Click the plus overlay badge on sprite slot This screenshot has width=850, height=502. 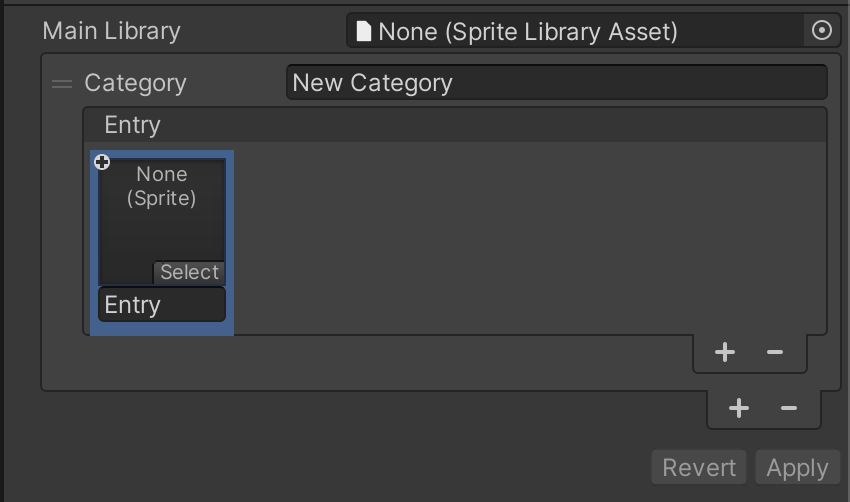102,162
